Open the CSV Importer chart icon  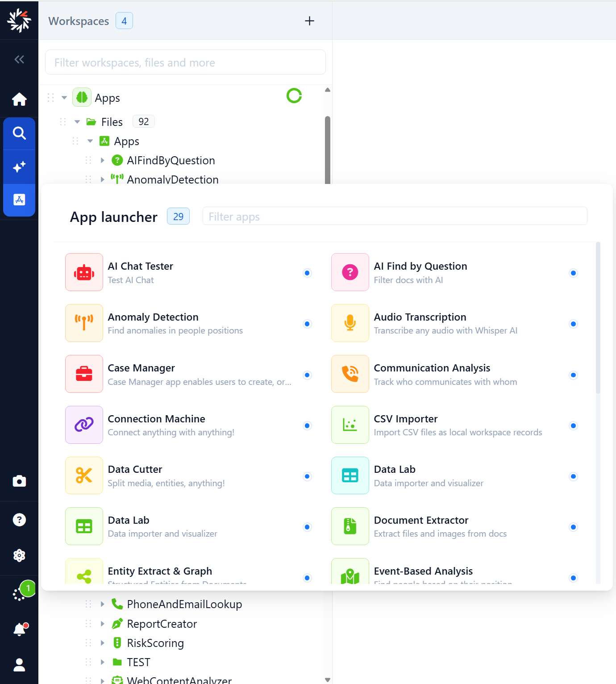pyautogui.click(x=350, y=425)
